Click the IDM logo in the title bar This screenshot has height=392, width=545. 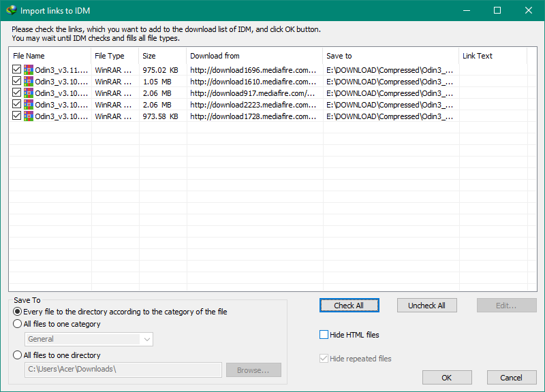point(11,10)
